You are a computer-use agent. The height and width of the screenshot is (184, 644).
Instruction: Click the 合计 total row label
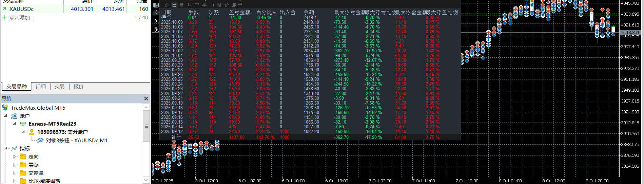(x=176, y=137)
